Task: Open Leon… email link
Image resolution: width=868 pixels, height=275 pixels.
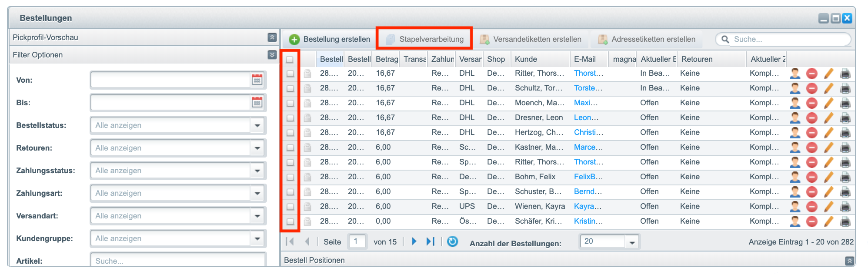Action: click(x=586, y=117)
